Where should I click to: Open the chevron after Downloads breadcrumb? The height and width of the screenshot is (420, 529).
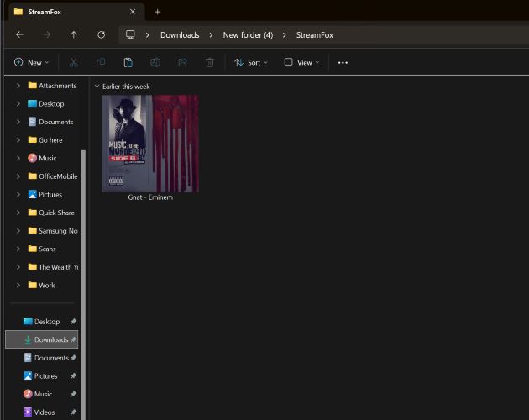click(x=211, y=35)
